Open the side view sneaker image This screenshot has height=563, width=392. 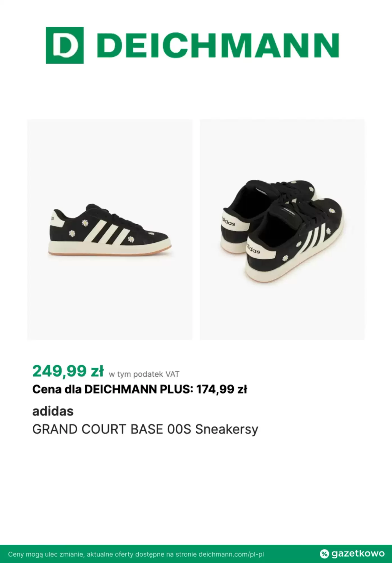[110, 230]
